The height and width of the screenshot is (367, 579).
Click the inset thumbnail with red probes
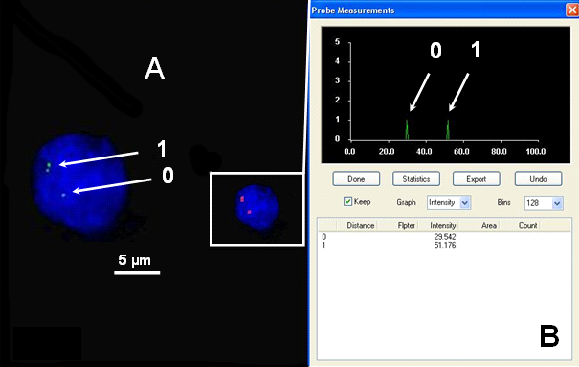tap(257, 209)
